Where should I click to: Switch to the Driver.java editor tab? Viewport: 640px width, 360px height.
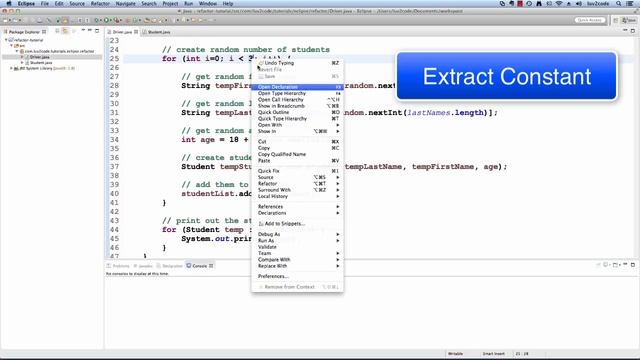click(x=122, y=32)
